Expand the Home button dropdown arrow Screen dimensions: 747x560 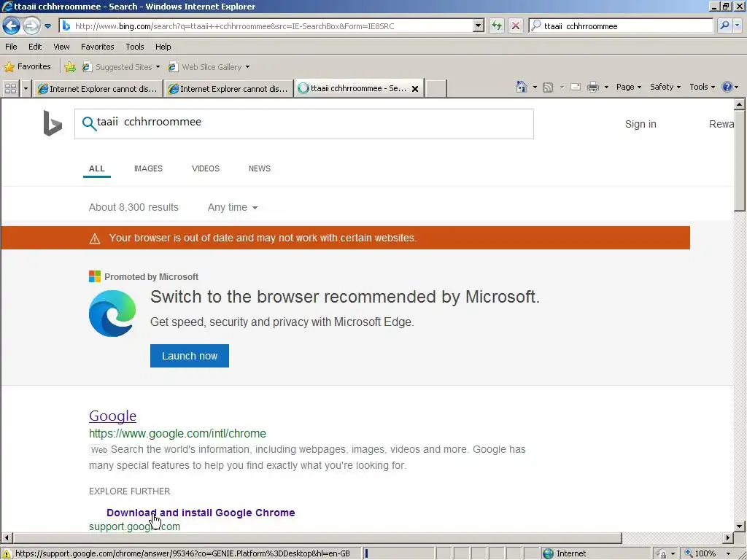tap(535, 87)
